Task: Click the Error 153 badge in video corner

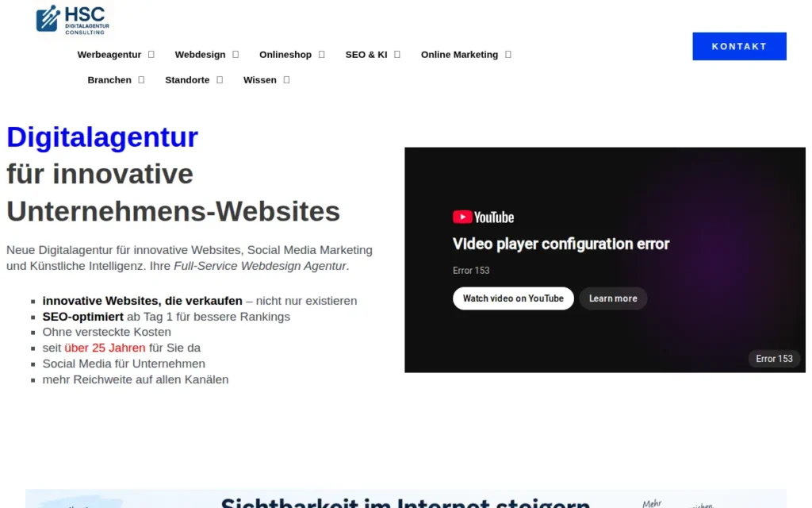Action: coord(774,359)
